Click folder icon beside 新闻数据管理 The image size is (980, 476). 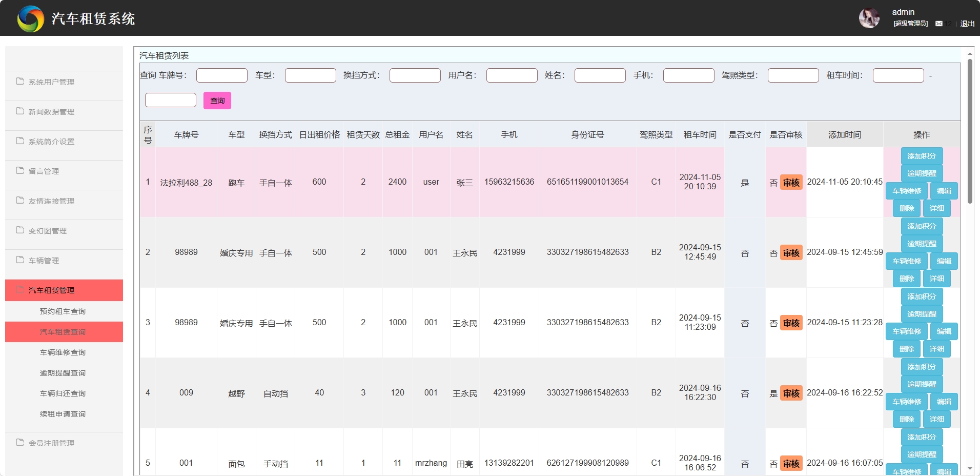coord(20,111)
